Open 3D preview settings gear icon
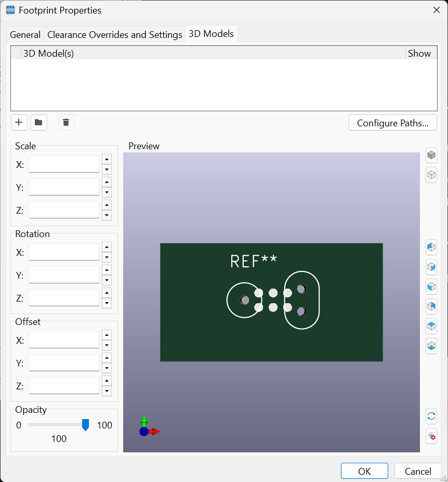The height and width of the screenshot is (482, 448). pyautogui.click(x=431, y=436)
